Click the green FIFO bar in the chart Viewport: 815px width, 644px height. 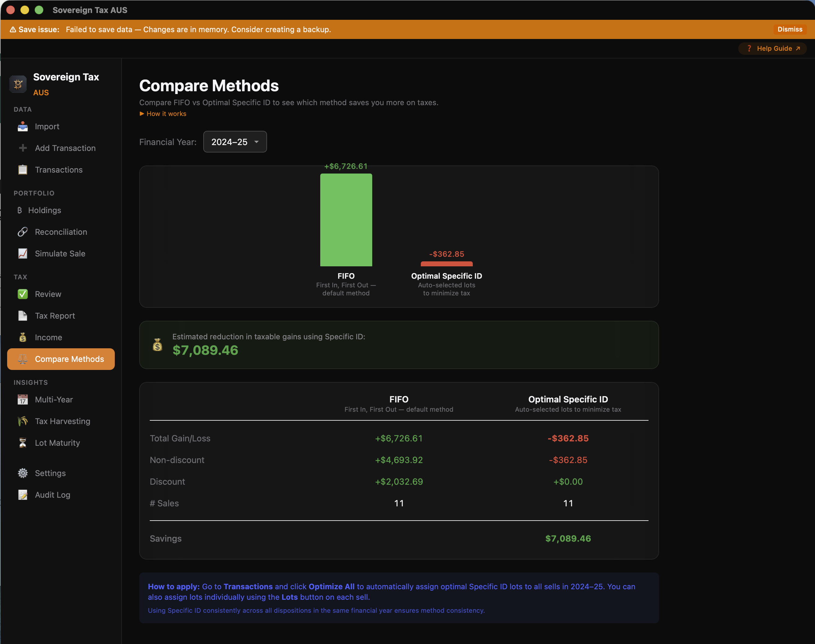point(346,219)
